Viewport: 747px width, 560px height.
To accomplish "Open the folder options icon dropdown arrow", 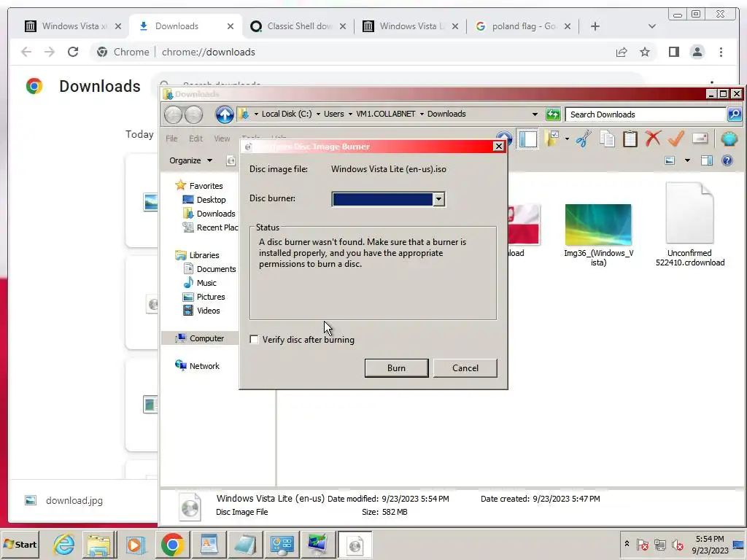I will [567, 139].
